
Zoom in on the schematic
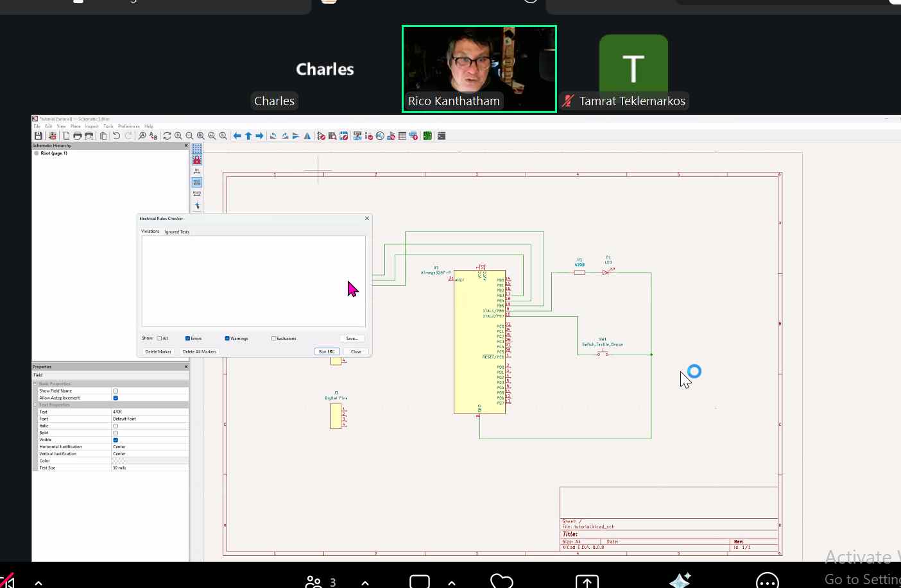point(178,136)
